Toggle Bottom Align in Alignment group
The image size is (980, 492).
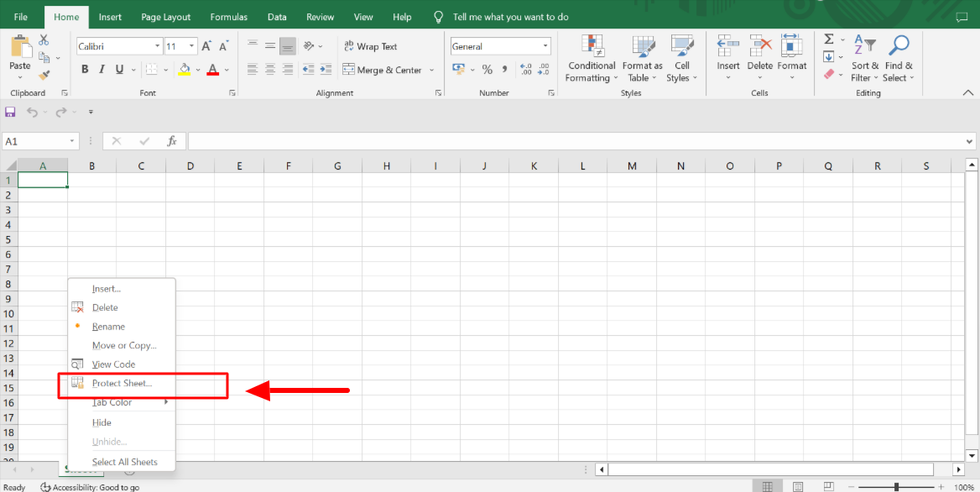(288, 46)
